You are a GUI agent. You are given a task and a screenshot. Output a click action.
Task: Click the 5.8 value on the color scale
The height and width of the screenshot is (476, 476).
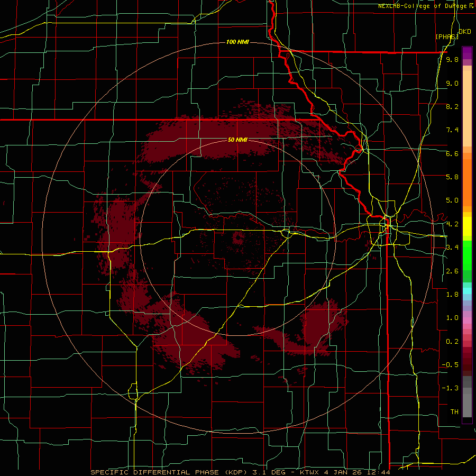[452, 177]
